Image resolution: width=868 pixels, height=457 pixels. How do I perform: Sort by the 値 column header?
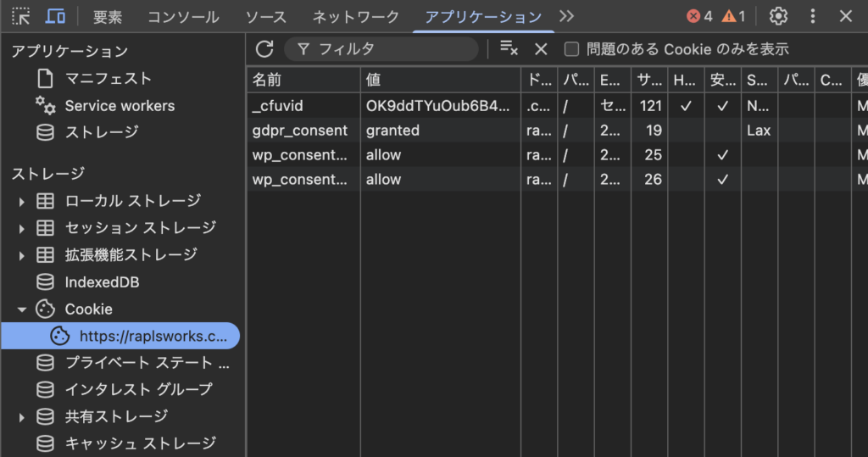pos(441,80)
